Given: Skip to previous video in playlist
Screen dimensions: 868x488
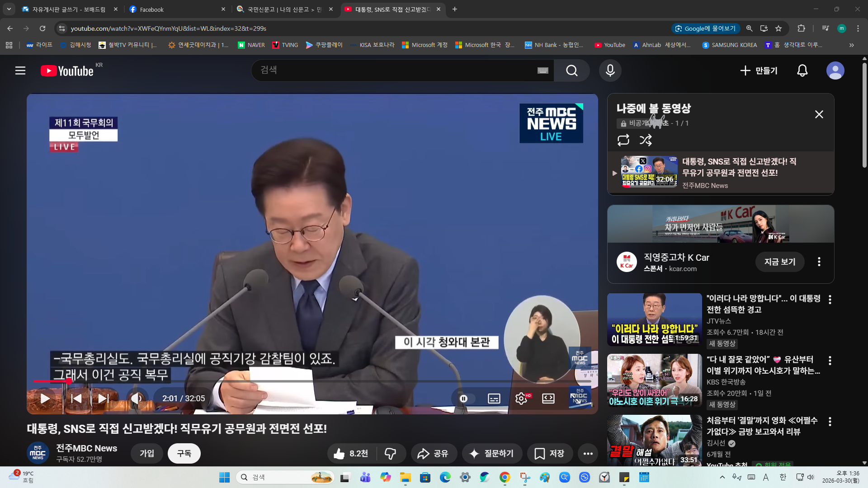Looking at the screenshot, I should click(76, 399).
